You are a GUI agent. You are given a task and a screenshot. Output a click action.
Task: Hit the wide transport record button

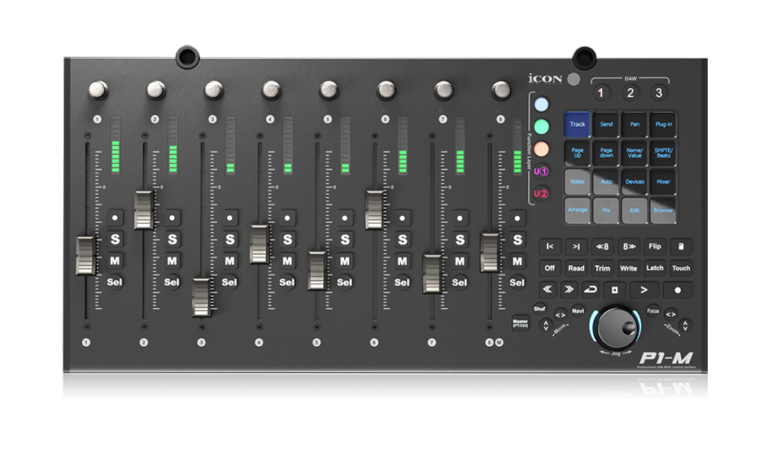pos(677,290)
